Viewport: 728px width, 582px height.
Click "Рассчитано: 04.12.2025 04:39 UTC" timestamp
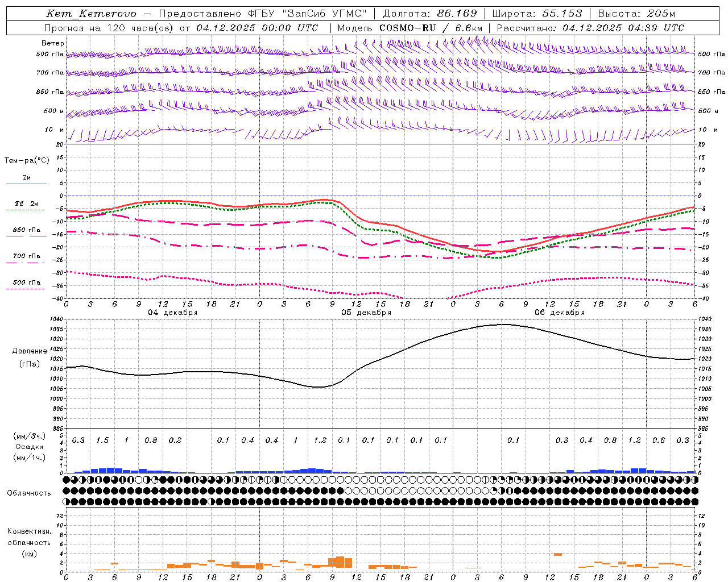point(590,28)
